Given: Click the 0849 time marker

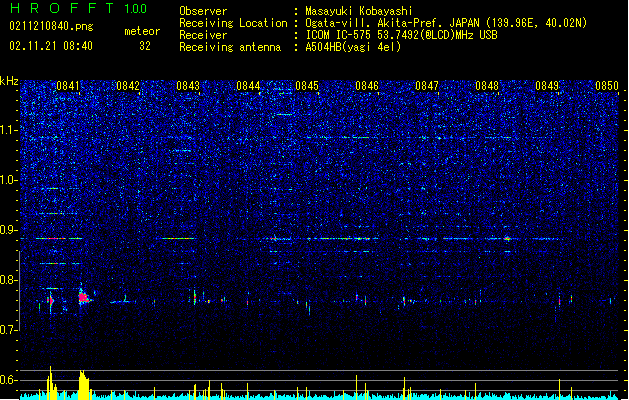Looking at the screenshot, I should click(547, 86).
